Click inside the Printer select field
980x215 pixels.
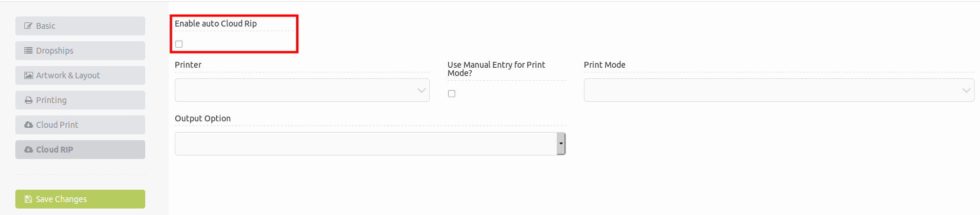coord(302,90)
